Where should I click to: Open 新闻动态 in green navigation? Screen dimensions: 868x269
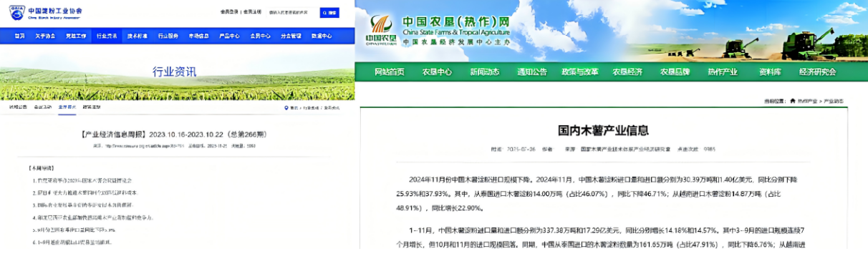[x=485, y=72]
